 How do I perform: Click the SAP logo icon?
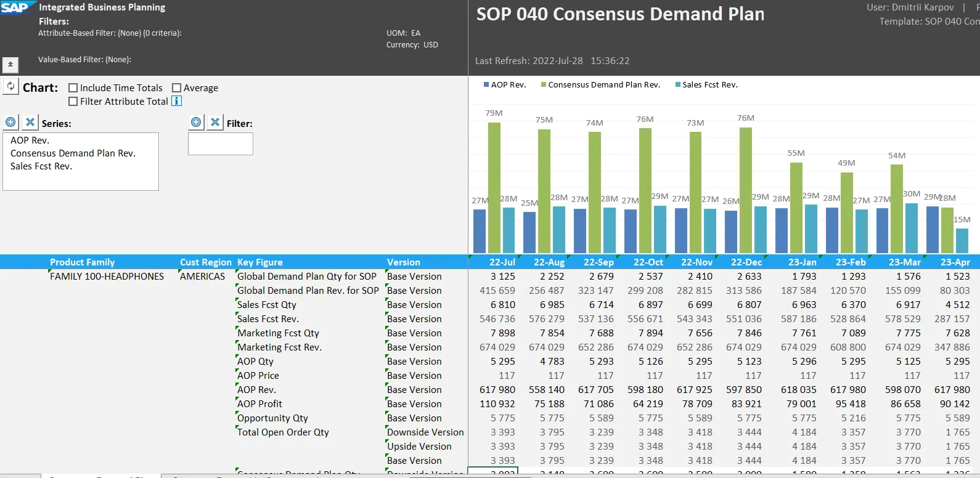pyautogui.click(x=15, y=7)
